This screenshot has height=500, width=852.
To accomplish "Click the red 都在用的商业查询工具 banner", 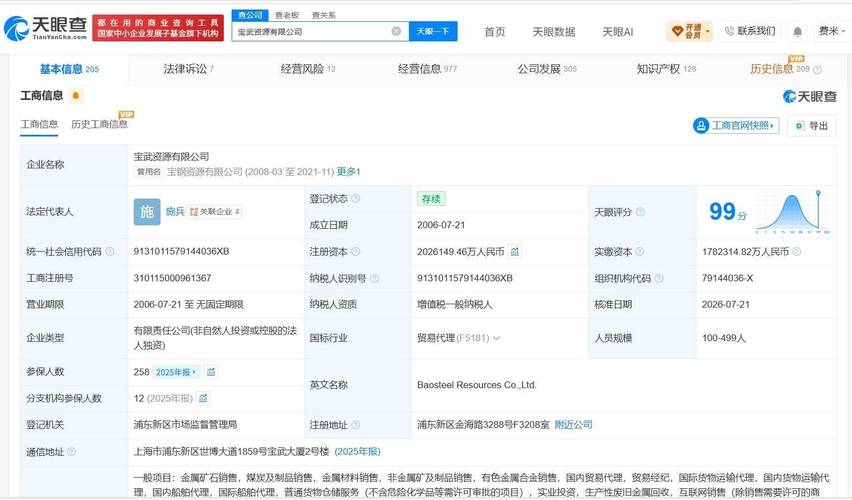I will (x=158, y=28).
